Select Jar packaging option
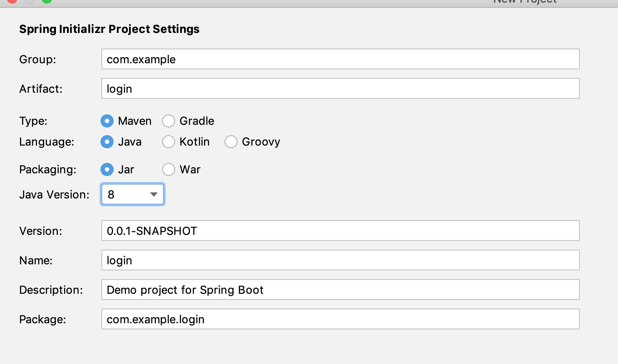The height and width of the screenshot is (364, 618). pyautogui.click(x=107, y=169)
